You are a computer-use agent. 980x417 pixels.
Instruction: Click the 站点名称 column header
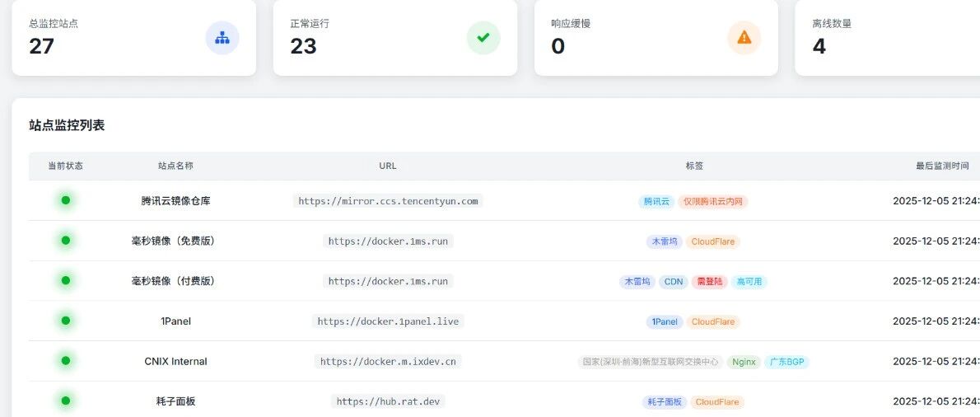[x=175, y=166]
